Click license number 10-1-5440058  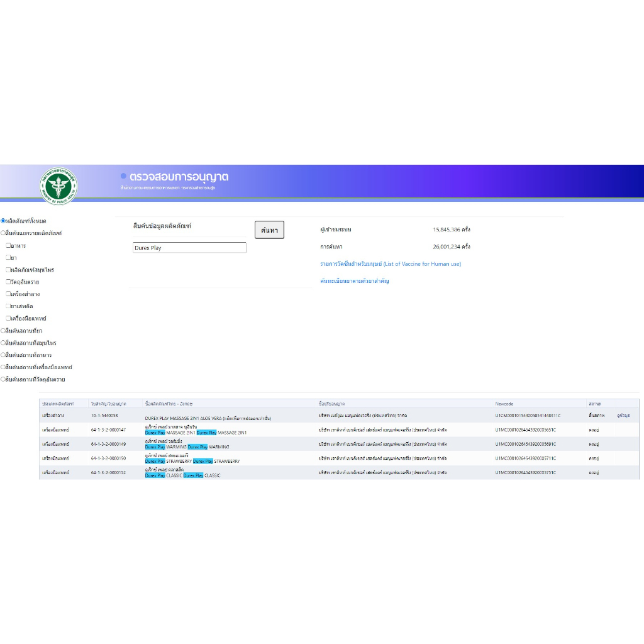coord(104,416)
